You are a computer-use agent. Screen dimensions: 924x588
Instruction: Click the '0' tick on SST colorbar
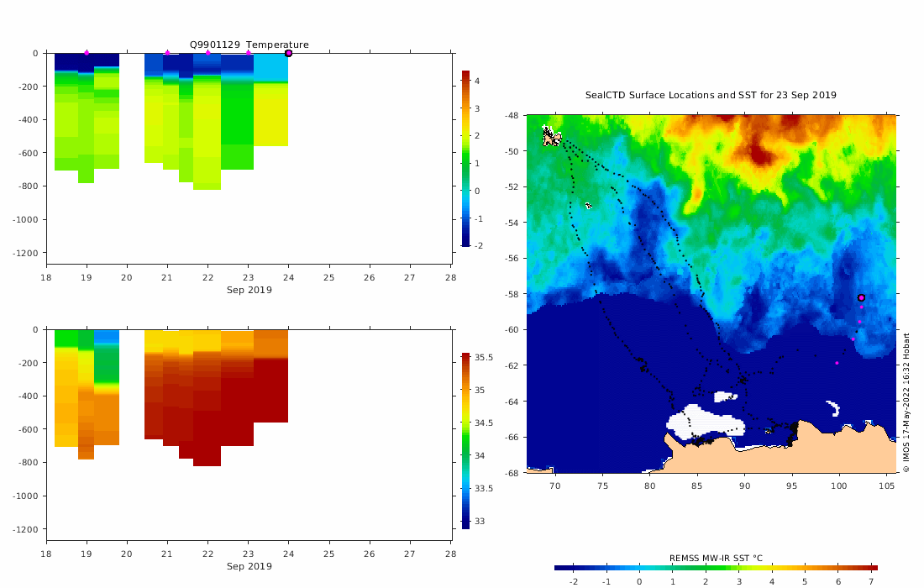(639, 581)
